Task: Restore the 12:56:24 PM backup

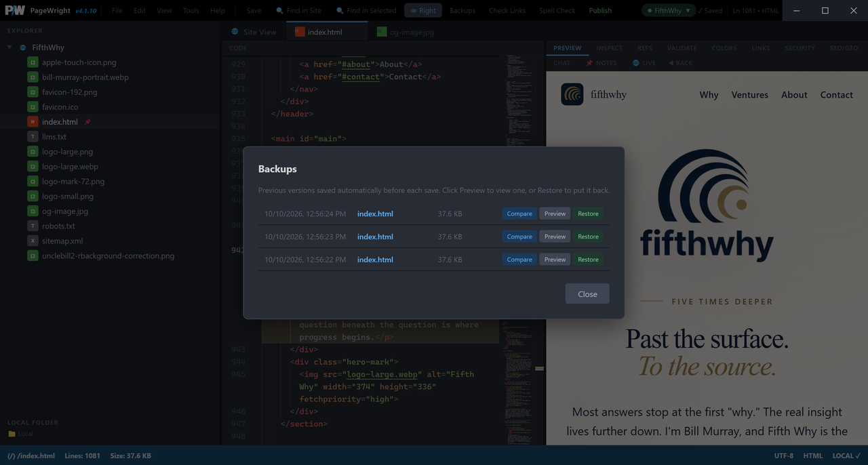Action: [588, 214]
